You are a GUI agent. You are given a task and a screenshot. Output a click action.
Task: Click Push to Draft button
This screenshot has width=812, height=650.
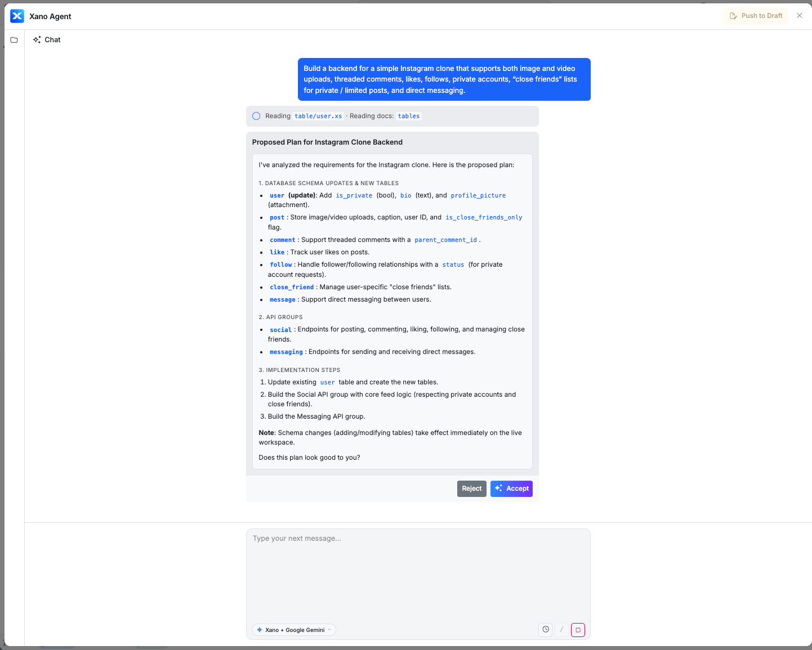pyautogui.click(x=756, y=16)
